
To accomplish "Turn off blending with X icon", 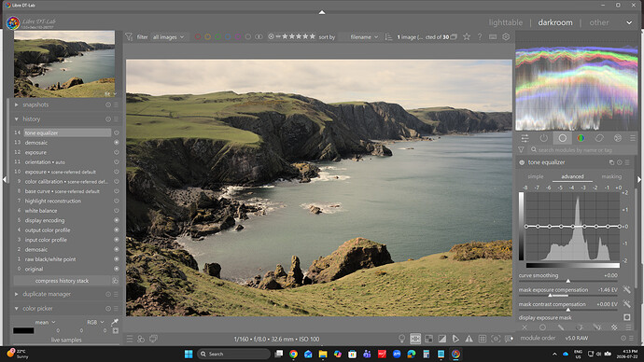I will pyautogui.click(x=525, y=327).
